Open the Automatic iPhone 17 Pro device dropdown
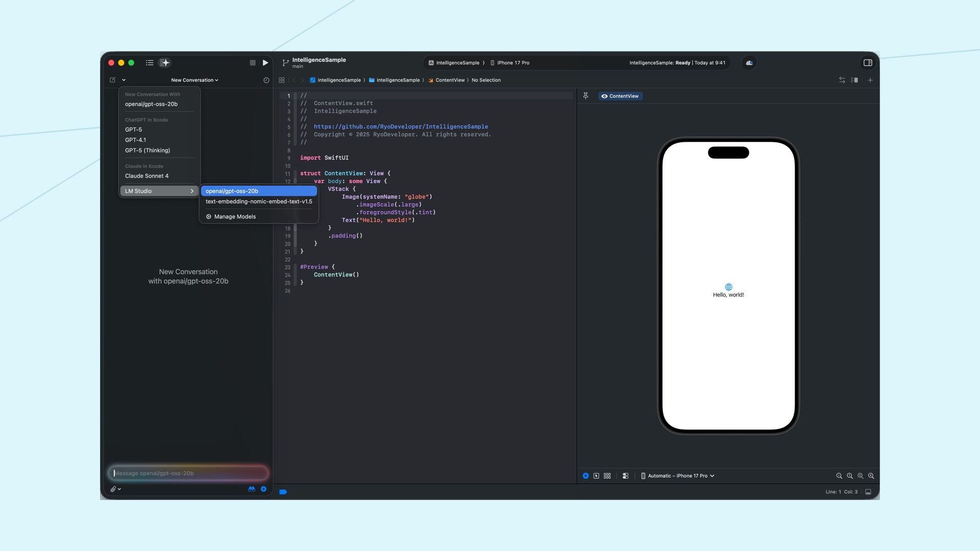980x551 pixels. coord(678,475)
